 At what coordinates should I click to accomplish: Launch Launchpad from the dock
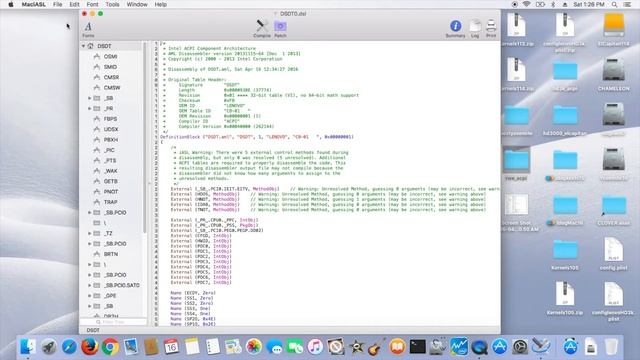point(49,347)
